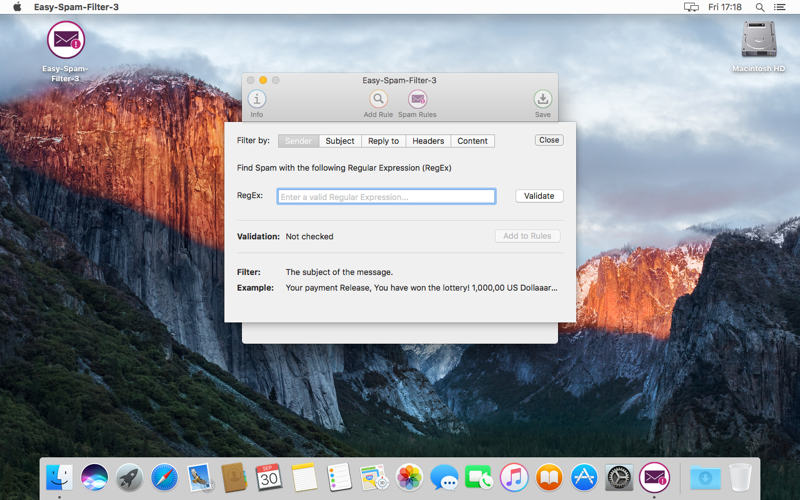The width and height of the screenshot is (800, 500).
Task: Open the Info toolbar icon
Action: (x=257, y=99)
